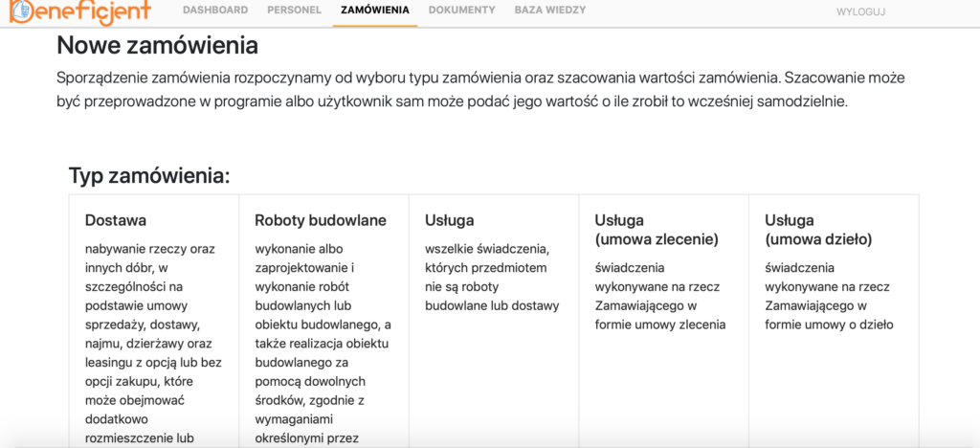Switch to the Personel tab
The height and width of the screenshot is (448, 980).
pyautogui.click(x=294, y=11)
